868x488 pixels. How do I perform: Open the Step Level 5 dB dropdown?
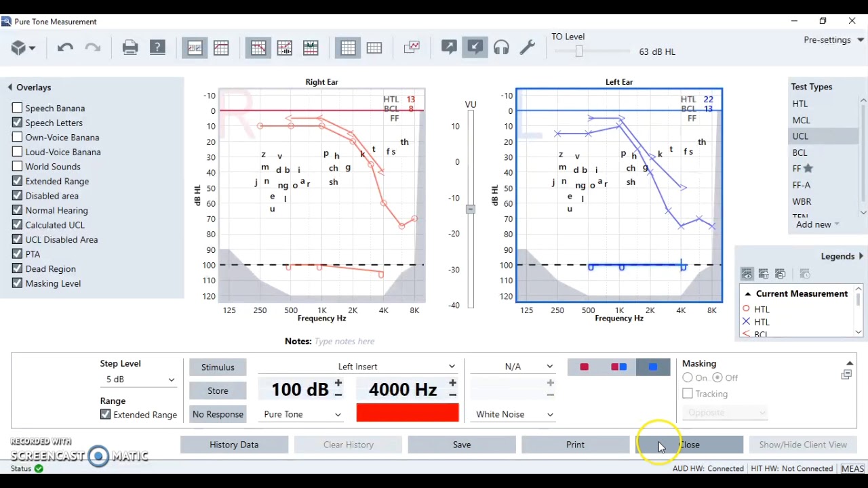coord(138,380)
